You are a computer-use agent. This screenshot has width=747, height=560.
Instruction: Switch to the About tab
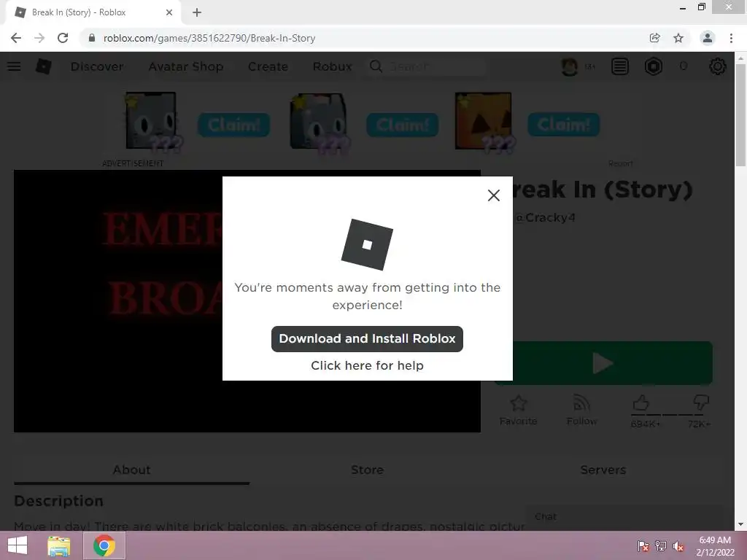click(x=131, y=470)
